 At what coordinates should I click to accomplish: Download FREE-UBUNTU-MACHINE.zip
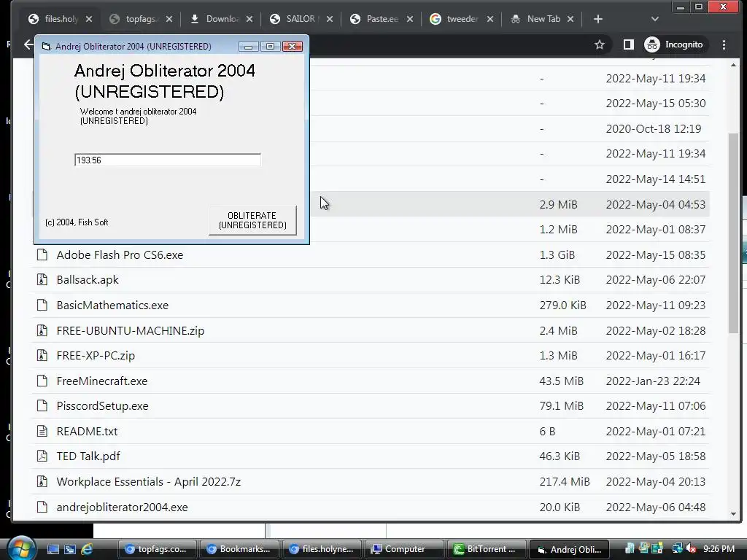[130, 330]
